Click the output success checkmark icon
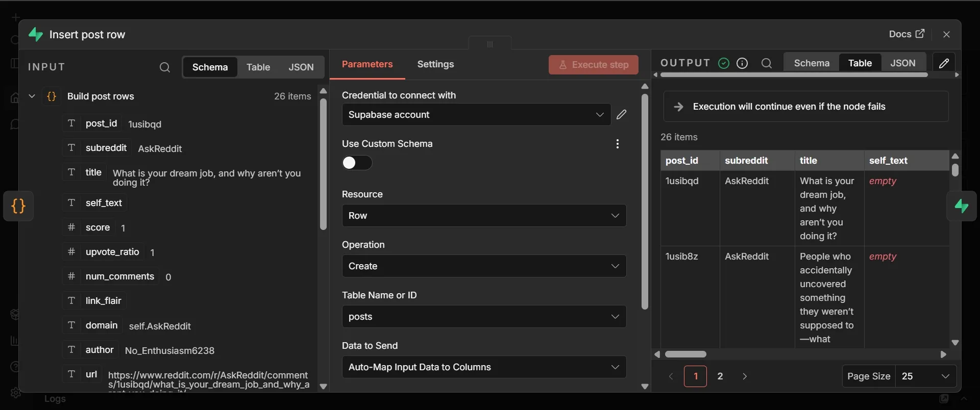 724,63
